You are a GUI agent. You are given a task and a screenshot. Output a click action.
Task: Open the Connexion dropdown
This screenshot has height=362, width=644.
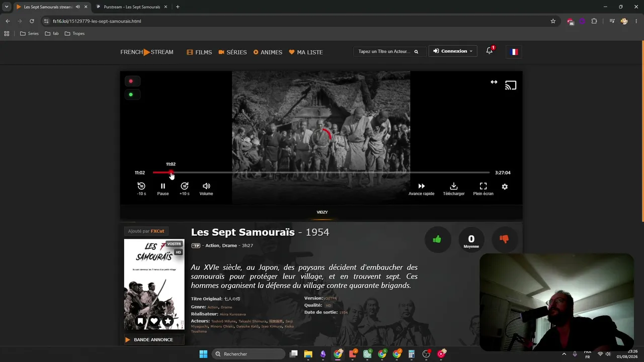point(453,51)
